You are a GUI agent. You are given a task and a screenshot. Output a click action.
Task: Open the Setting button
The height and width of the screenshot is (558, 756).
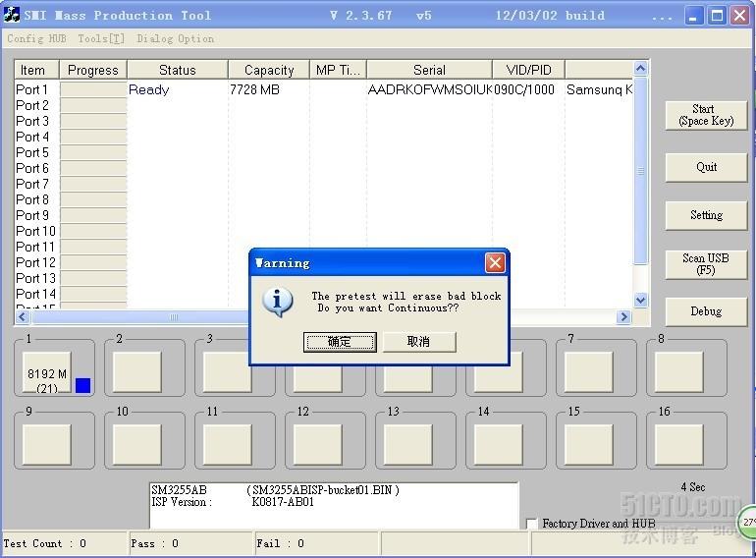pyautogui.click(x=706, y=215)
